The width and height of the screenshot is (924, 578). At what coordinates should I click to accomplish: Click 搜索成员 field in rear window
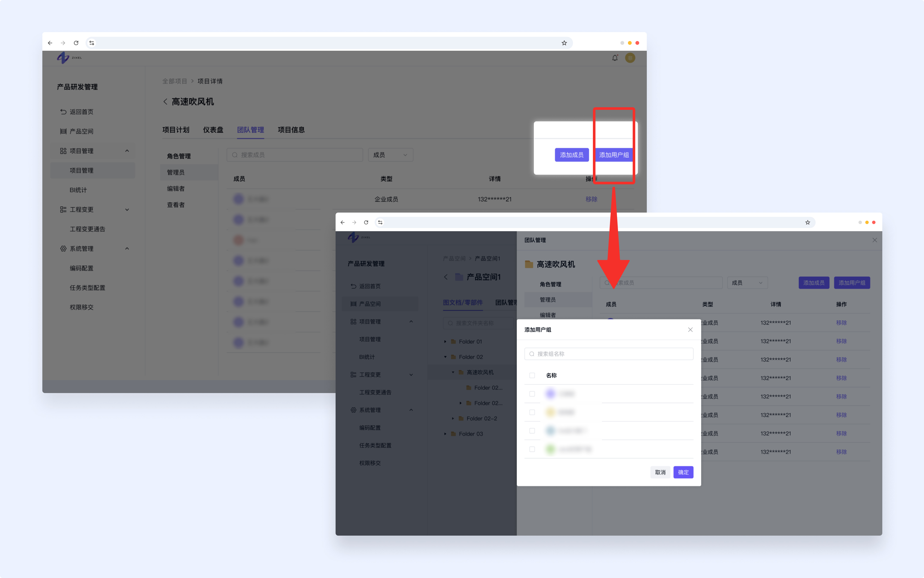(x=294, y=155)
